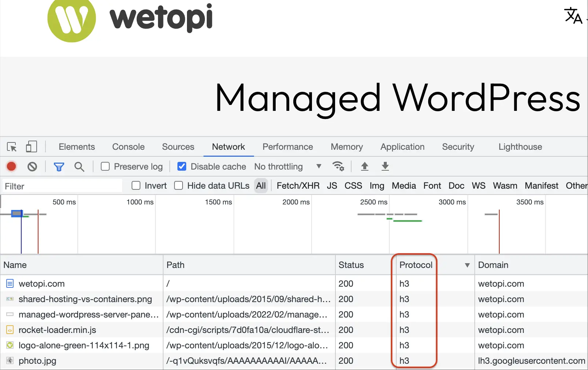Filter requests by Img
Screen dimensions: 588x370
pyautogui.click(x=377, y=186)
